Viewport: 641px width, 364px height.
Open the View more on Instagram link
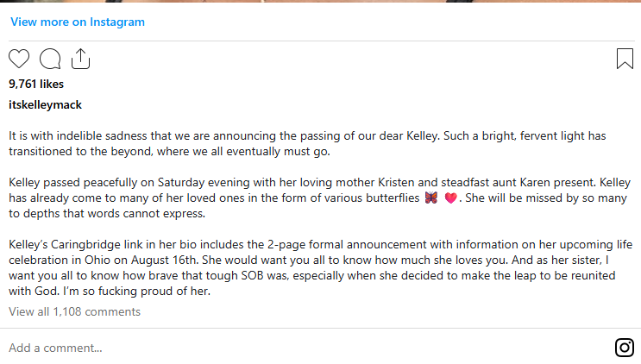[78, 22]
